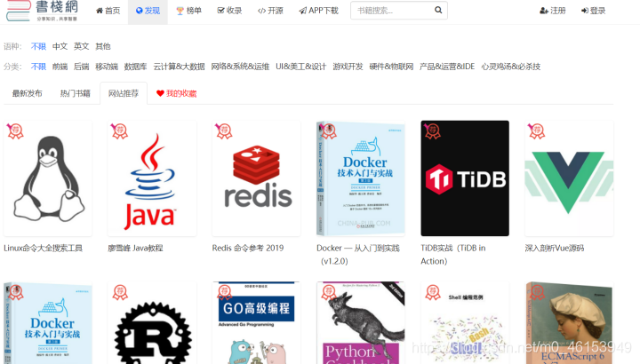Open the Redis logo book cover

tap(256, 178)
